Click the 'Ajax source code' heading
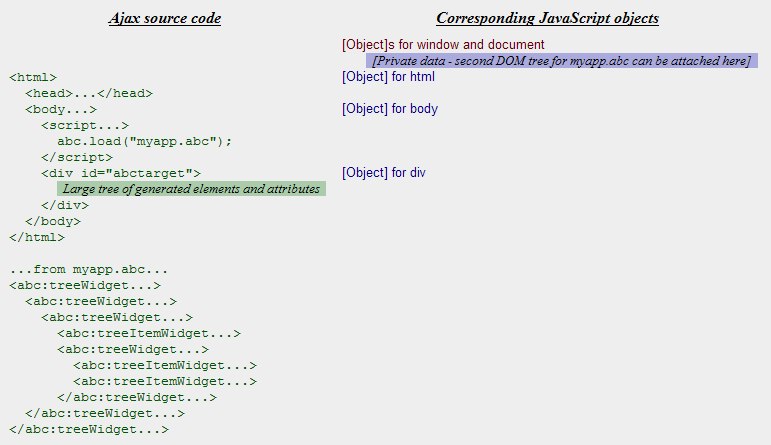The height and width of the screenshot is (445, 771). coord(165,18)
